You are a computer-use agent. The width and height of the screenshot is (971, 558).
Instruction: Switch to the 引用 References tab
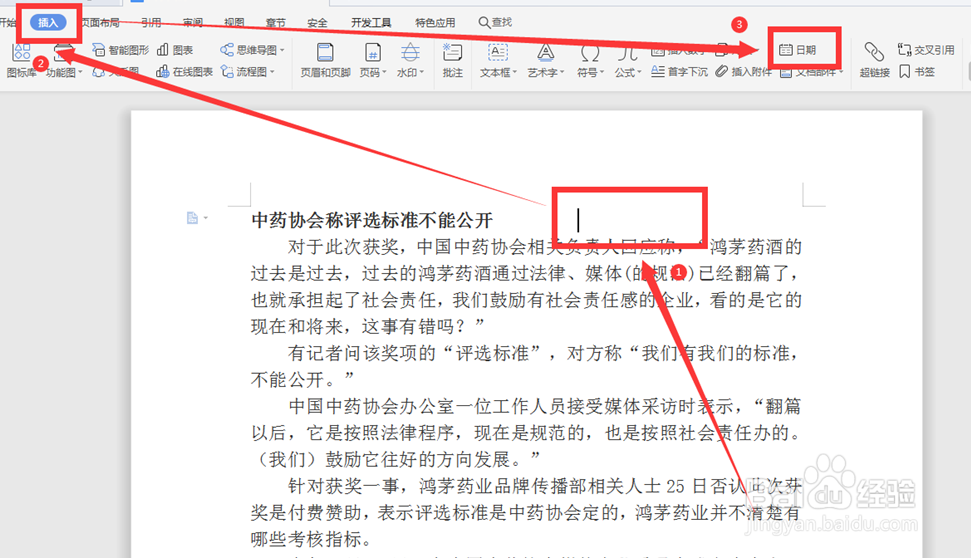[151, 23]
